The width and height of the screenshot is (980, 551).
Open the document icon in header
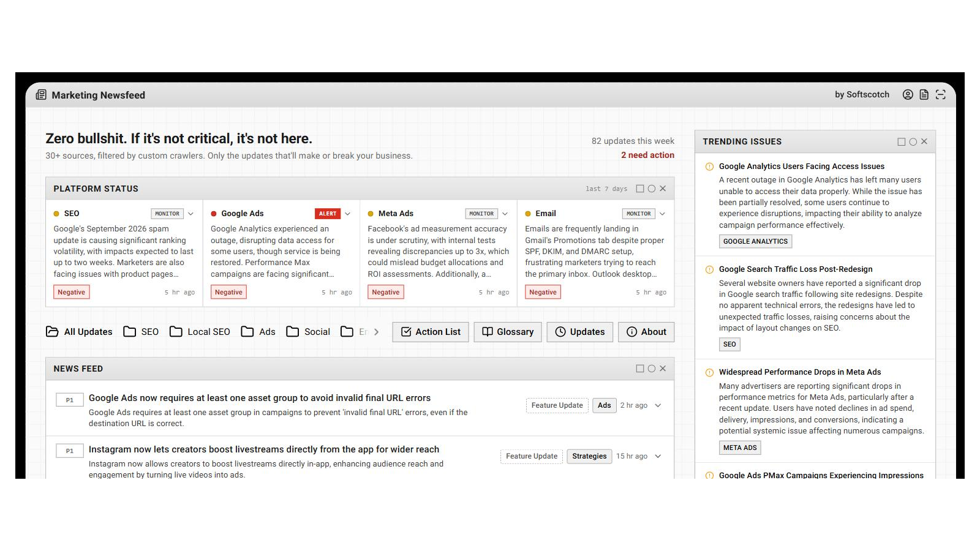[x=924, y=94]
